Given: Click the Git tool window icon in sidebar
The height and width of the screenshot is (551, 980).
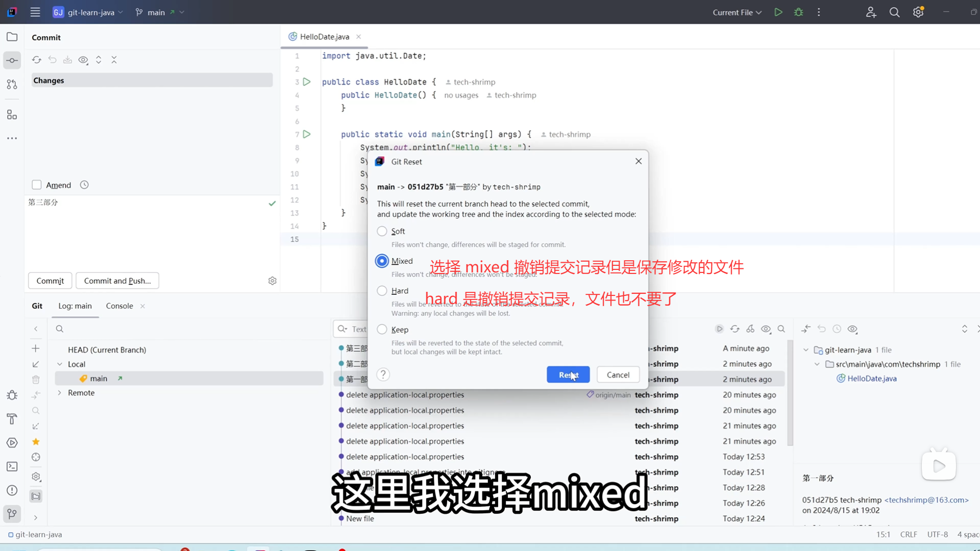Looking at the screenshot, I should point(12,514).
